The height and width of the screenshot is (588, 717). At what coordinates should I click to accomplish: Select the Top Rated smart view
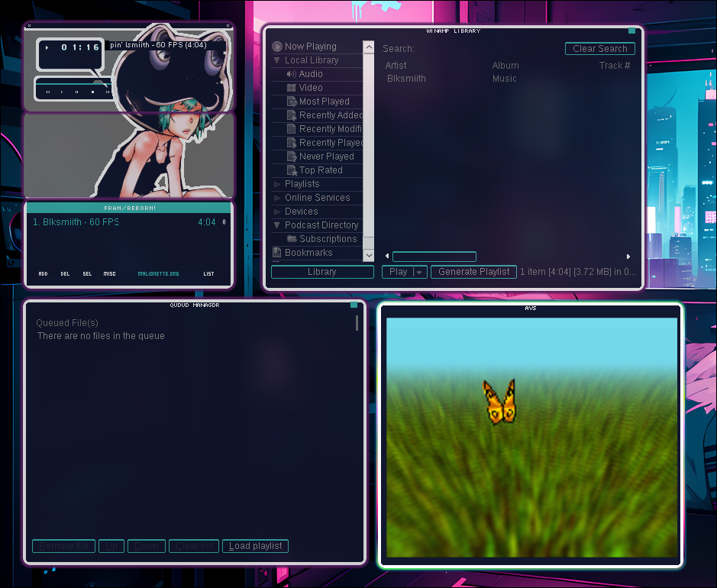321,170
